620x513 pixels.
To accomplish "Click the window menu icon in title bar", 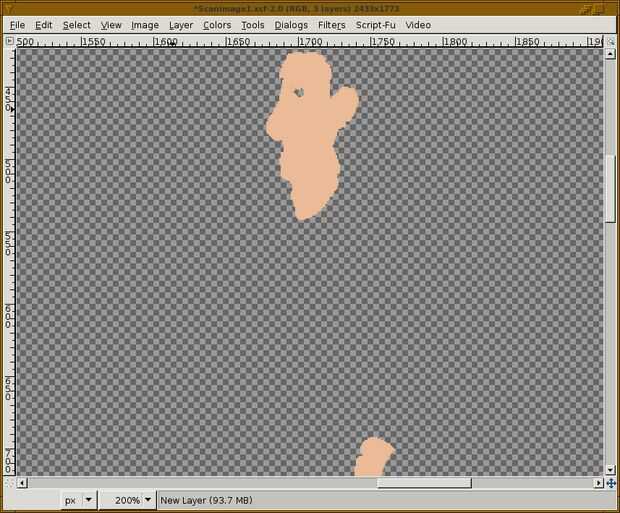I will (8, 8).
